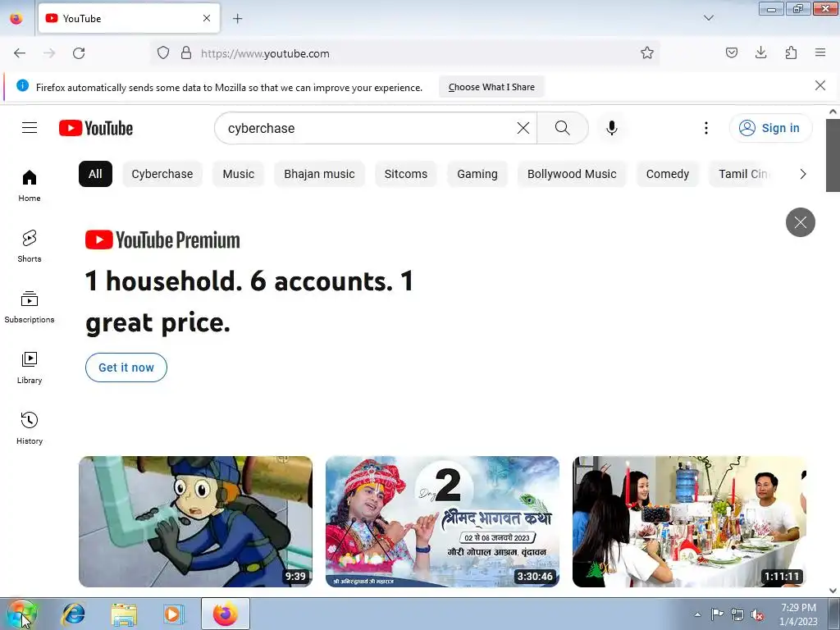The width and height of the screenshot is (840, 630).
Task: Save page to Pocket
Action: (731, 52)
